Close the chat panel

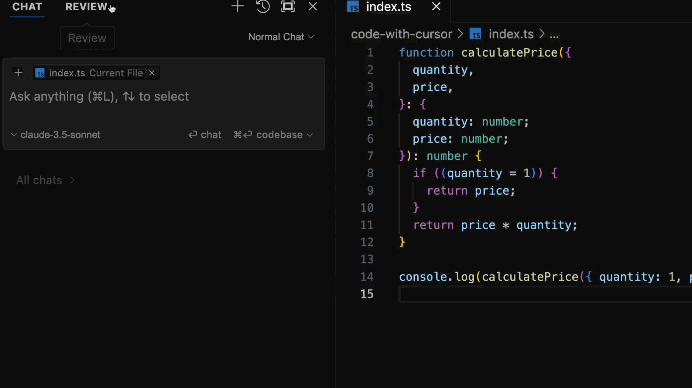pyautogui.click(x=313, y=6)
